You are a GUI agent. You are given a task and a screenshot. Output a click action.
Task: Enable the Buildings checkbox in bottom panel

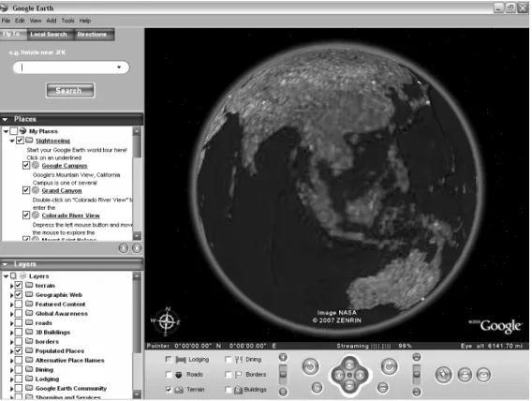pyautogui.click(x=229, y=390)
